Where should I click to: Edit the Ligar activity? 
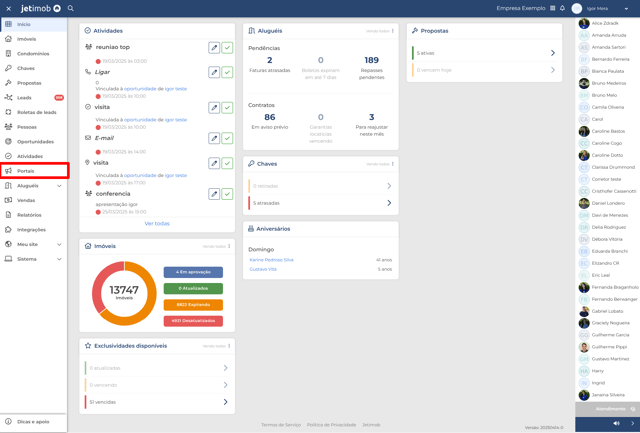tap(214, 72)
